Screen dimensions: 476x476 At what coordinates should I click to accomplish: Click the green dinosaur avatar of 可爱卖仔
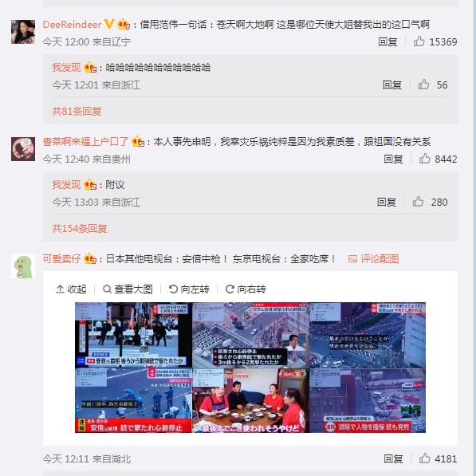[x=23, y=267]
